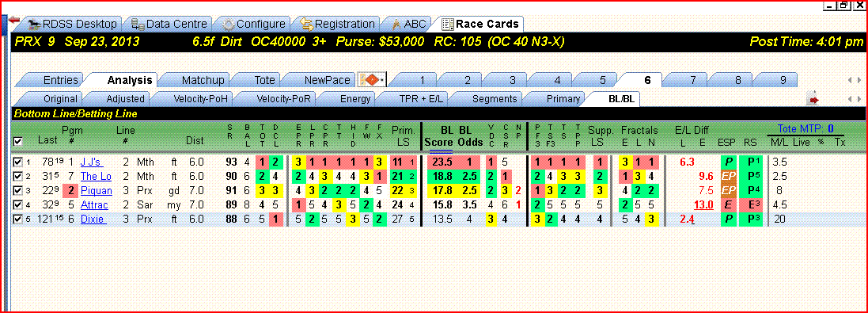Toggle checkbox for row 4 Attrac
Screen dimensions: 868x313
(x=17, y=205)
